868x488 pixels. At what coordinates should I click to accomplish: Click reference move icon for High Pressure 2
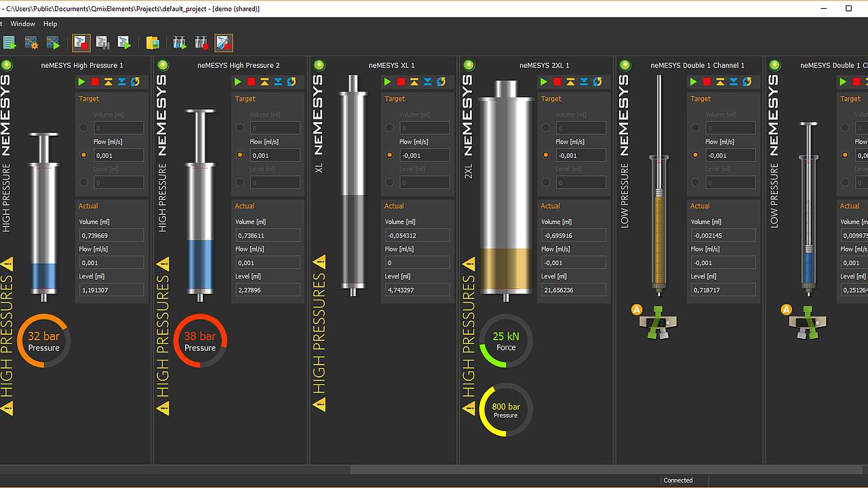[x=292, y=82]
